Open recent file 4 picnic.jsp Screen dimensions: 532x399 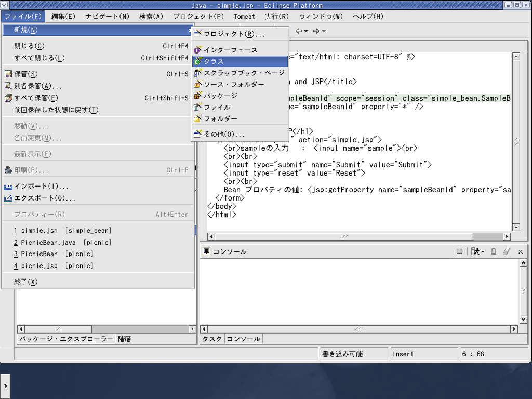tap(98, 266)
